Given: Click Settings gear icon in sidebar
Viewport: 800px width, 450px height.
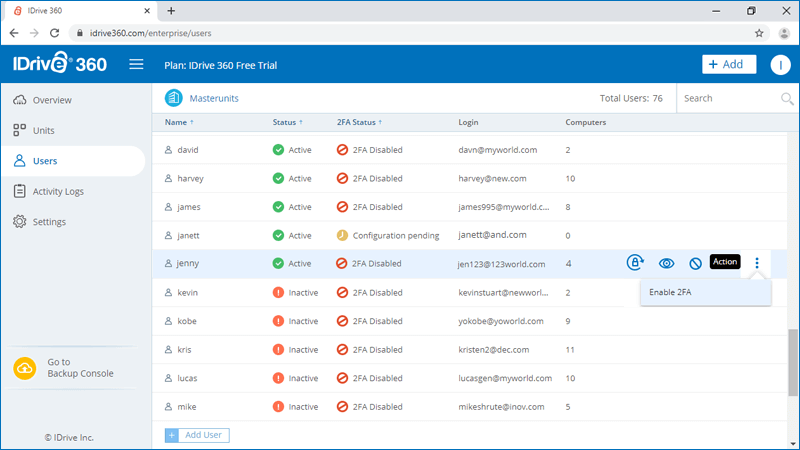Looking at the screenshot, I should click(x=19, y=221).
